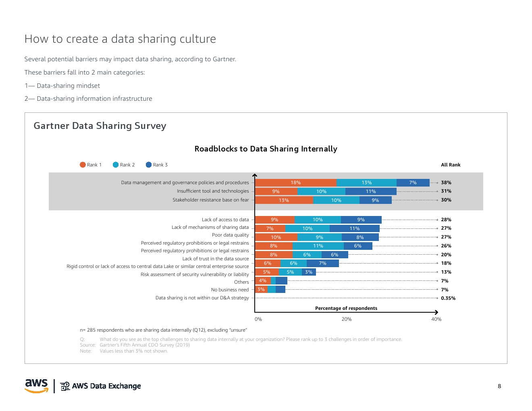Click the 'Poor data quality' row label

(x=230, y=235)
